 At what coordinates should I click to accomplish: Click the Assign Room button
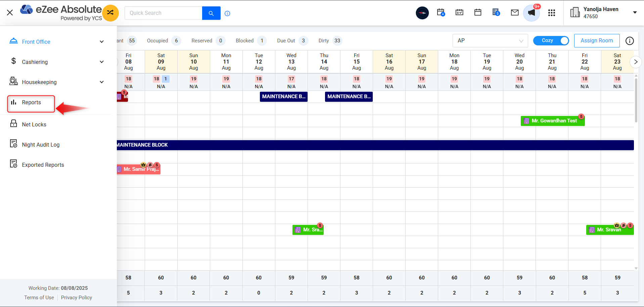coord(596,41)
